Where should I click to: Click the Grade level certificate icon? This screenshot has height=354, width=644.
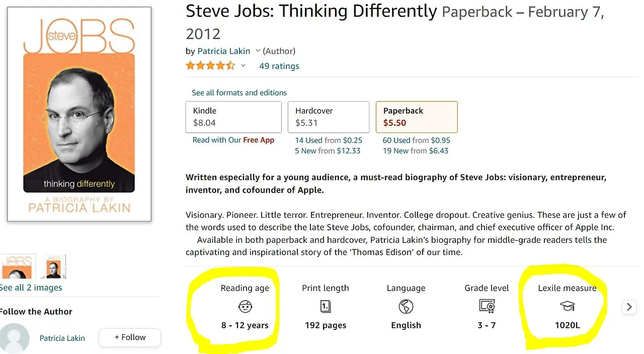point(487,306)
